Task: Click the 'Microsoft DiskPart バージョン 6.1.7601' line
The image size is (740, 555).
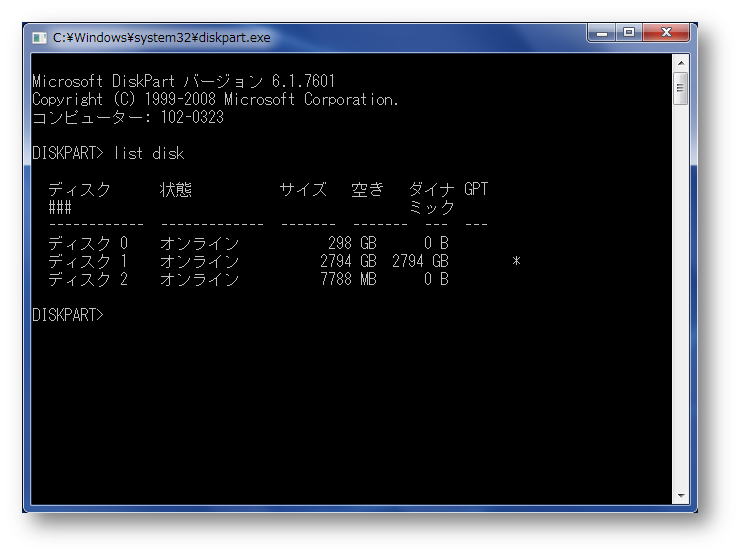Action: click(184, 81)
